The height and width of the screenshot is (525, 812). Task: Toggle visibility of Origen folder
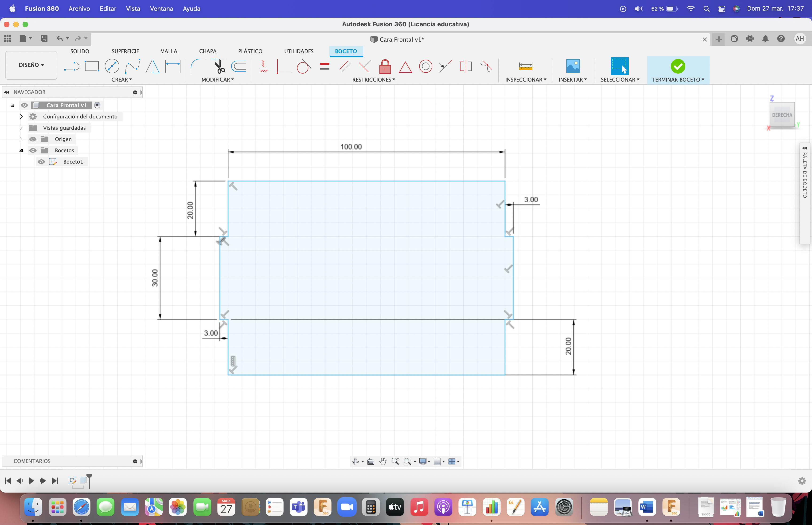[x=33, y=139]
